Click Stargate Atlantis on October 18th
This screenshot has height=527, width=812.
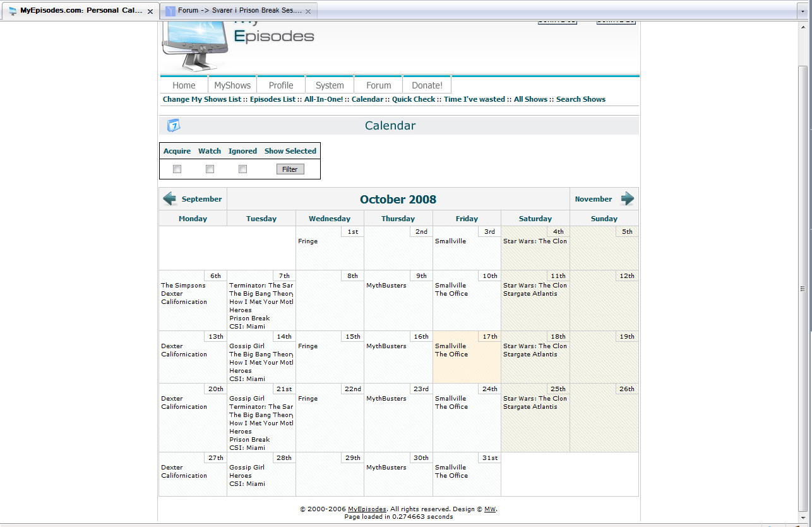[530, 354]
